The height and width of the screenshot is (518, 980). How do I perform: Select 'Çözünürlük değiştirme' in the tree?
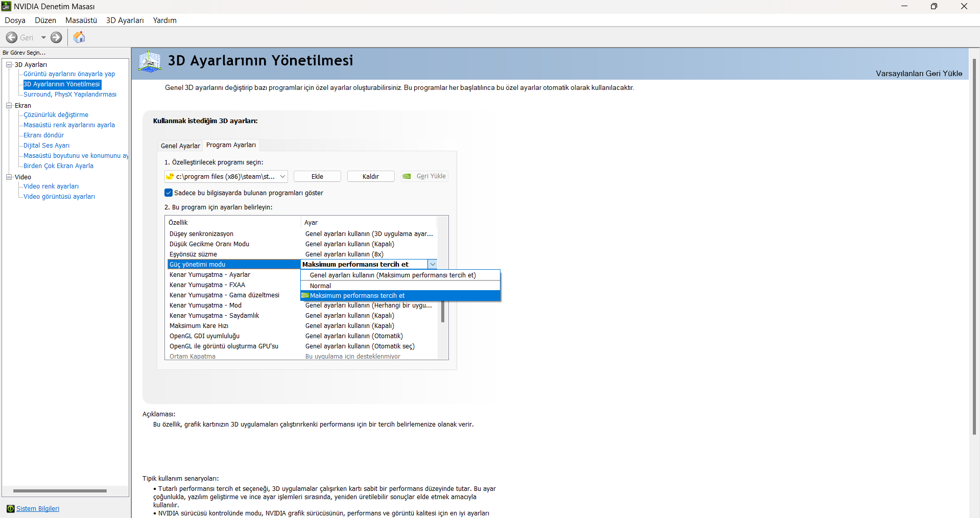pyautogui.click(x=56, y=115)
